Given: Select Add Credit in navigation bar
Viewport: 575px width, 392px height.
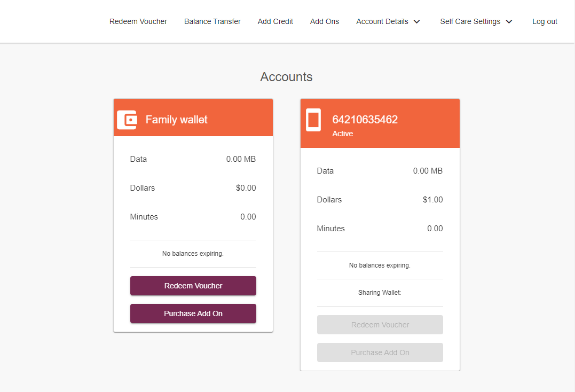Looking at the screenshot, I should pyautogui.click(x=275, y=22).
